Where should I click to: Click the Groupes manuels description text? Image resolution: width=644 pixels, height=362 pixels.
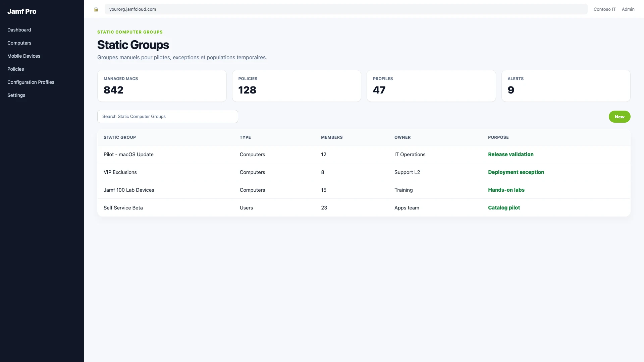pyautogui.click(x=182, y=57)
